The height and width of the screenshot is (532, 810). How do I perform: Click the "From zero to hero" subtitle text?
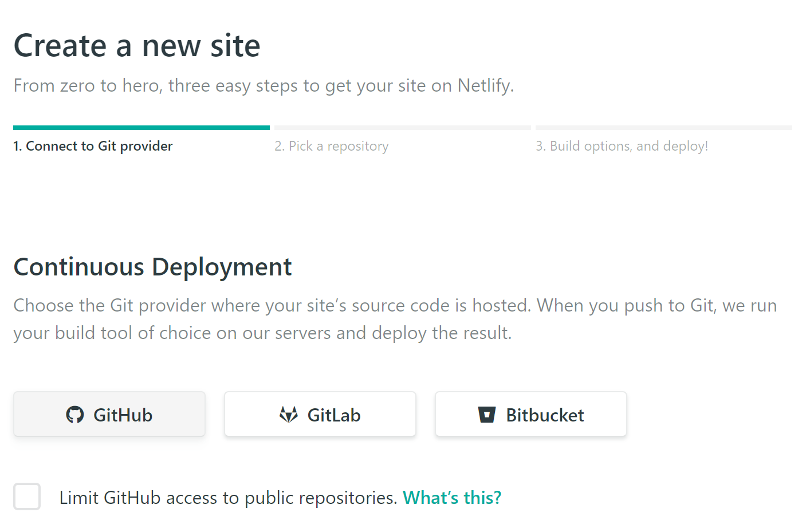(x=264, y=85)
